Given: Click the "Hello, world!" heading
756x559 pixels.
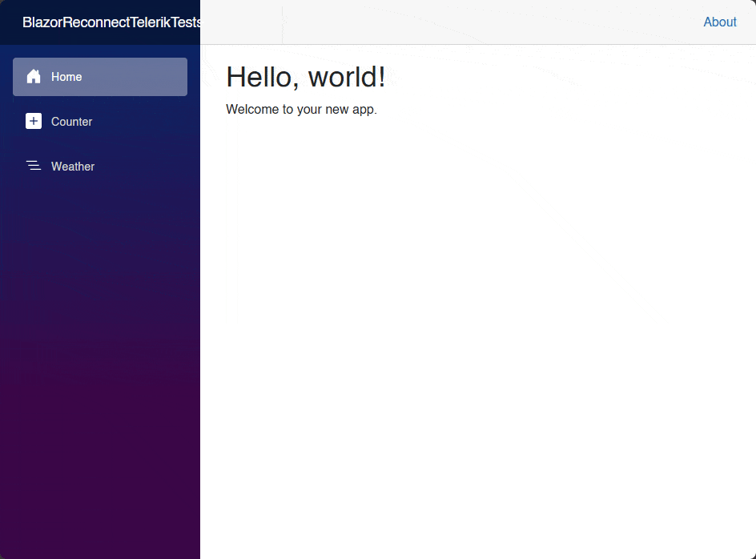Looking at the screenshot, I should (x=305, y=77).
